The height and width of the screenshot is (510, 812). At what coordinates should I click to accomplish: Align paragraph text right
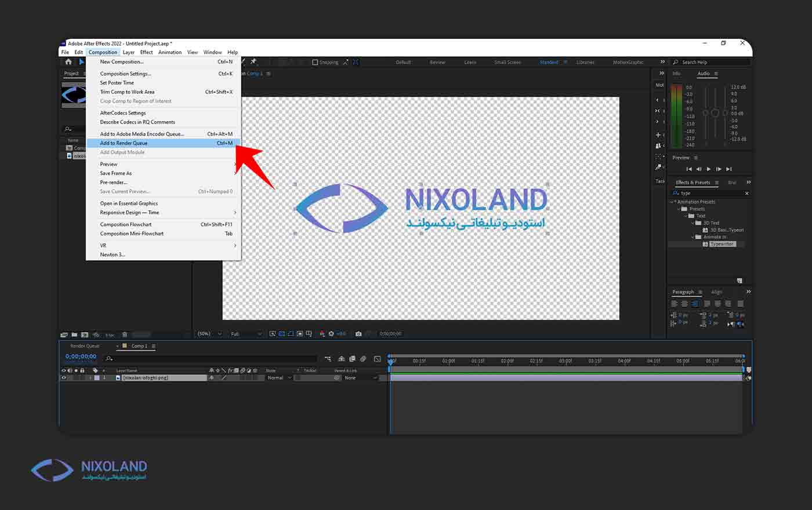pos(695,304)
